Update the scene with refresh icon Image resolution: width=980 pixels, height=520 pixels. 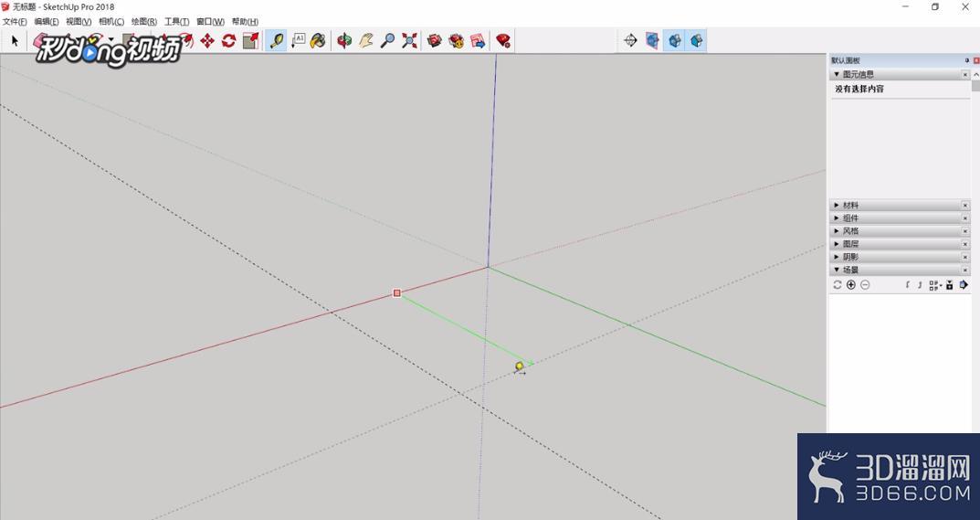pos(838,285)
